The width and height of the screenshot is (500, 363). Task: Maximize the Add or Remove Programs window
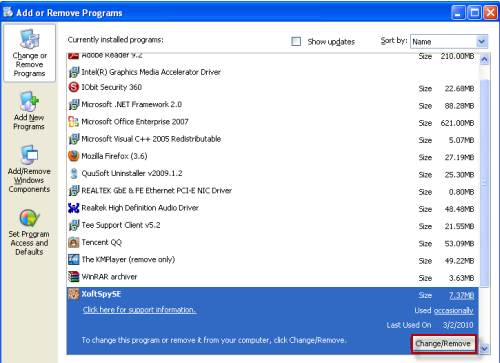[x=475, y=13]
